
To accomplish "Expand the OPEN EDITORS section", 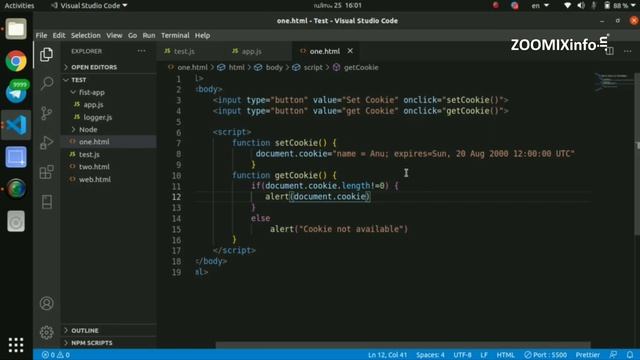I will 94,67.
